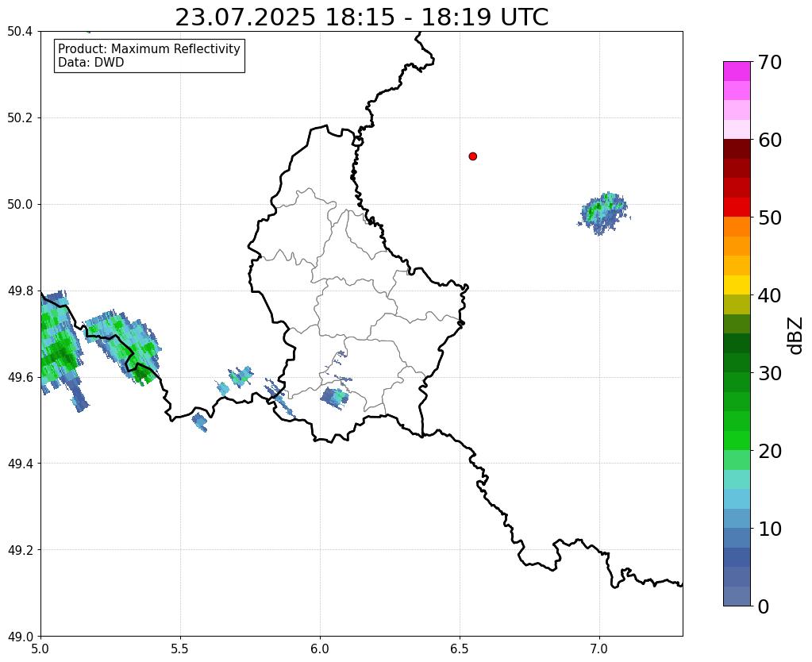
Task: Click the colorbar label 40
Action: pyautogui.click(x=770, y=295)
